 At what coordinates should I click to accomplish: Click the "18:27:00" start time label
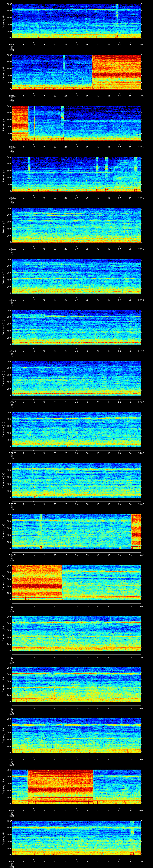point(12,708)
